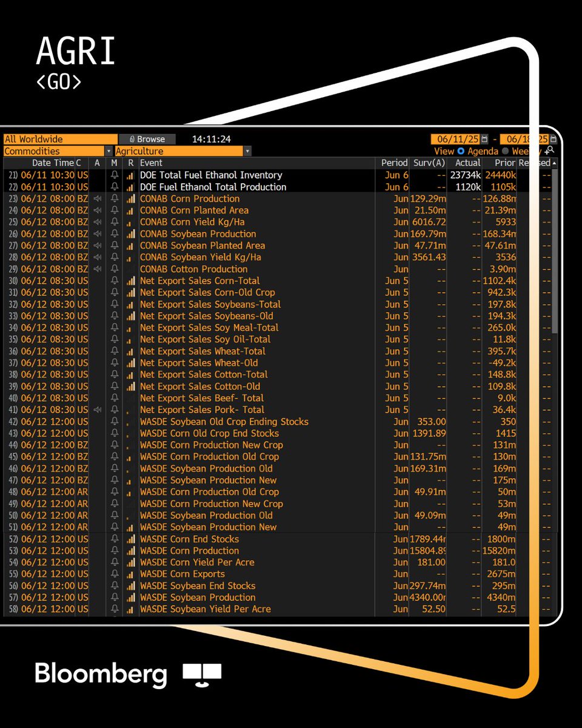Open event WASDE Soybean Production in row 57
The height and width of the screenshot is (728, 582).
pyautogui.click(x=198, y=598)
